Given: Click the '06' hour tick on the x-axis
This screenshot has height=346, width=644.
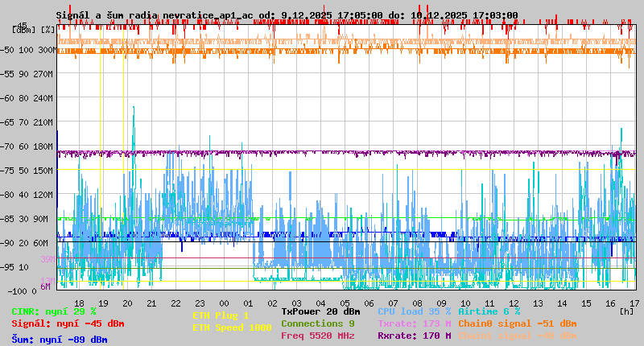Looking at the screenshot, I should pyautogui.click(x=369, y=303).
